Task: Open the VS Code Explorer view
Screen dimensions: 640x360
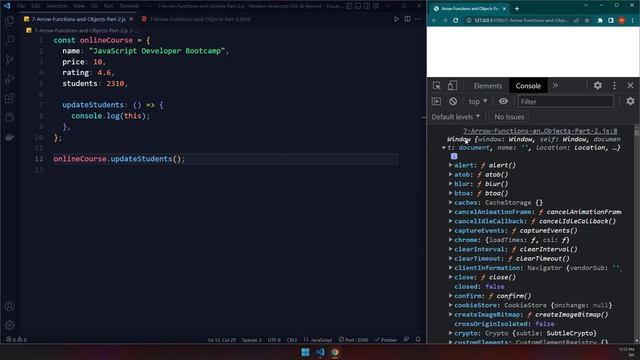Action: pos(10,20)
